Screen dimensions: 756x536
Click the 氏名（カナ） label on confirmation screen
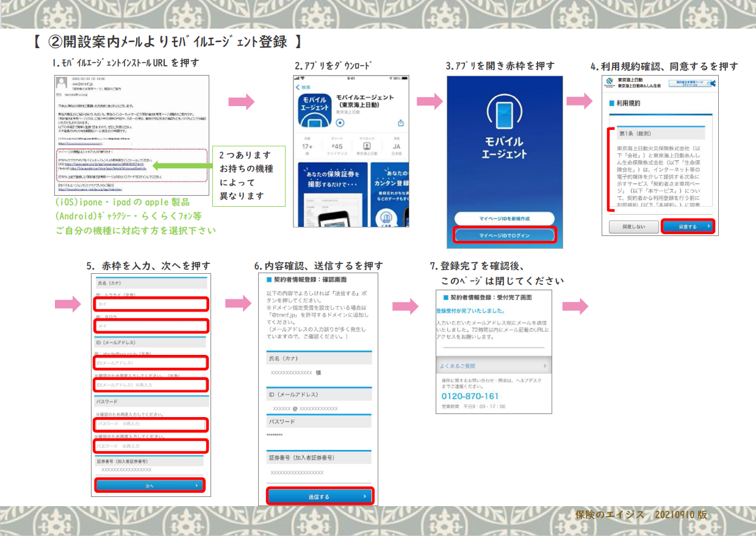[x=284, y=359]
